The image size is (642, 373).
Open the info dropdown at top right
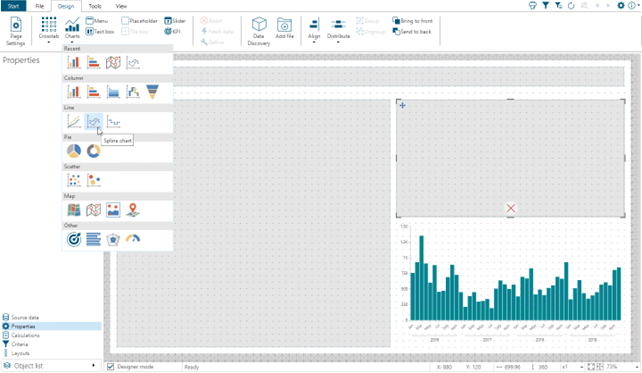(633, 5)
